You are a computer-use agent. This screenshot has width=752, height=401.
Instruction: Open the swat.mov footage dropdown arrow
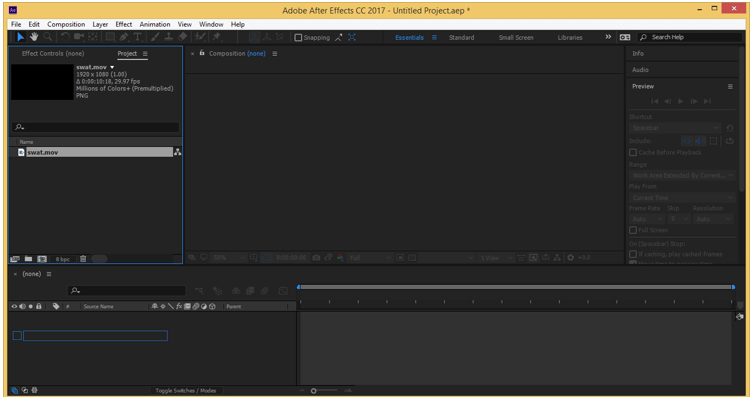coord(112,68)
